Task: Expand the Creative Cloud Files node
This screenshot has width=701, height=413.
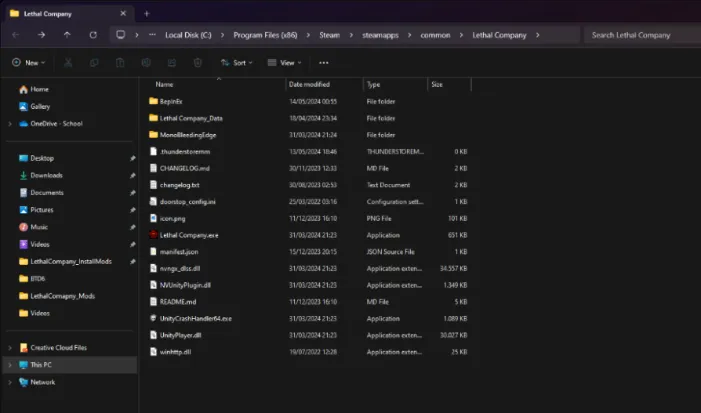Action: click(10, 348)
